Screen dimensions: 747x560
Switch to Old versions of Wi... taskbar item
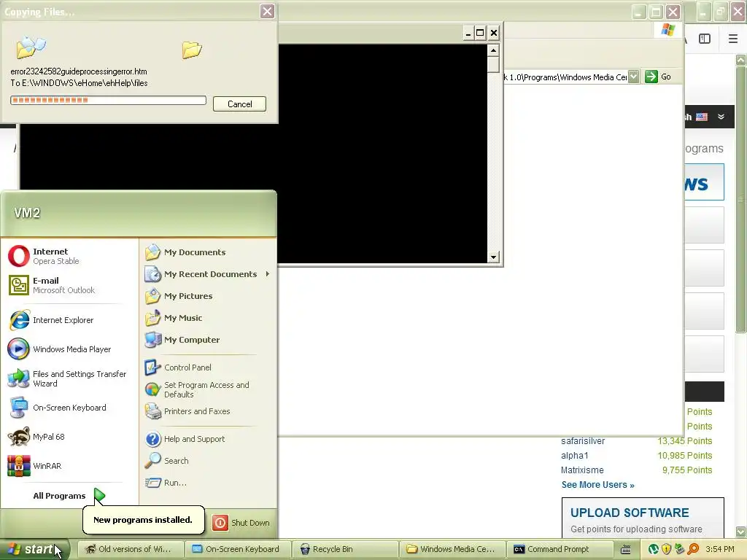(130, 549)
